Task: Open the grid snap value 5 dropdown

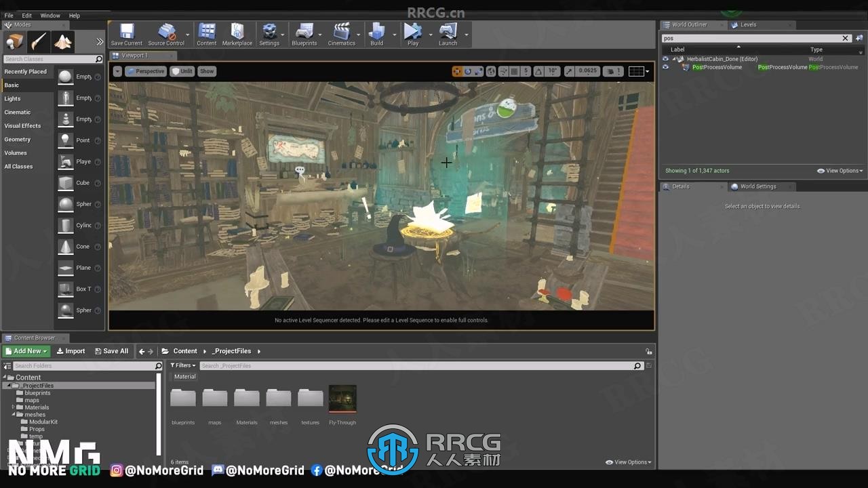Action: 526,71
